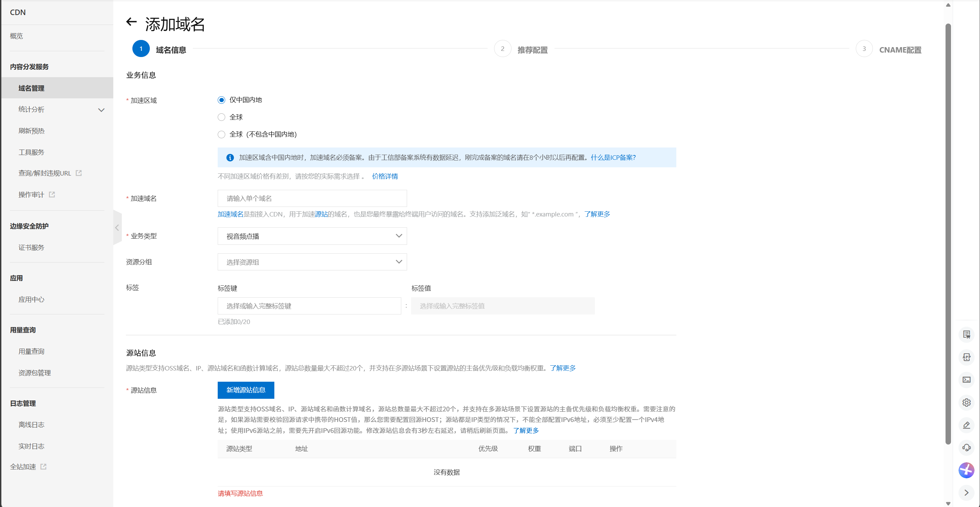Open the CloudShell terminal icon
The width and height of the screenshot is (980, 507).
967,379
